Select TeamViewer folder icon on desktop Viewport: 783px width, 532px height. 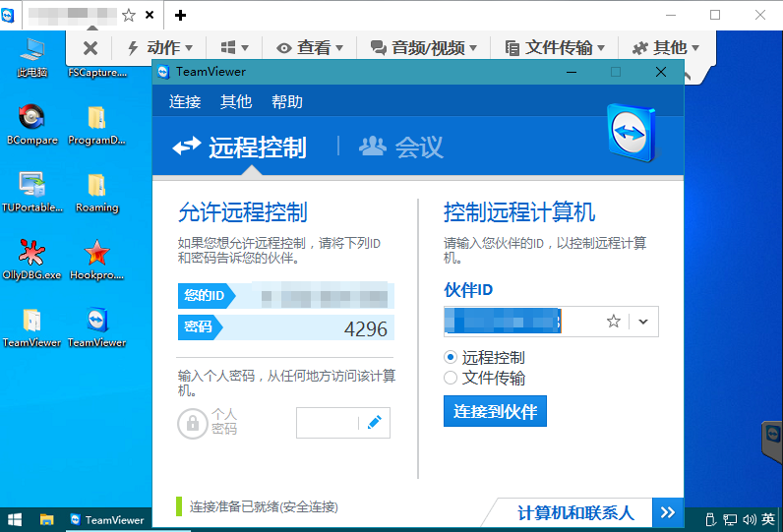[x=31, y=326]
